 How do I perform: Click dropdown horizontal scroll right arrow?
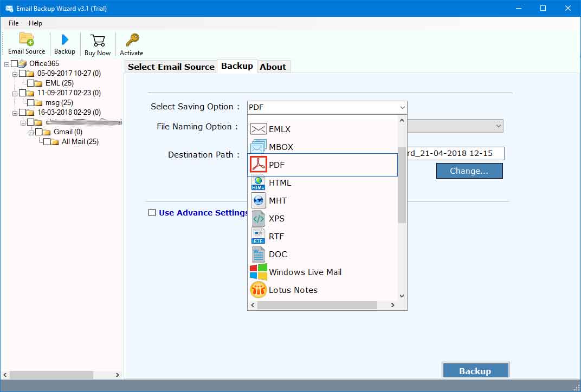point(393,305)
